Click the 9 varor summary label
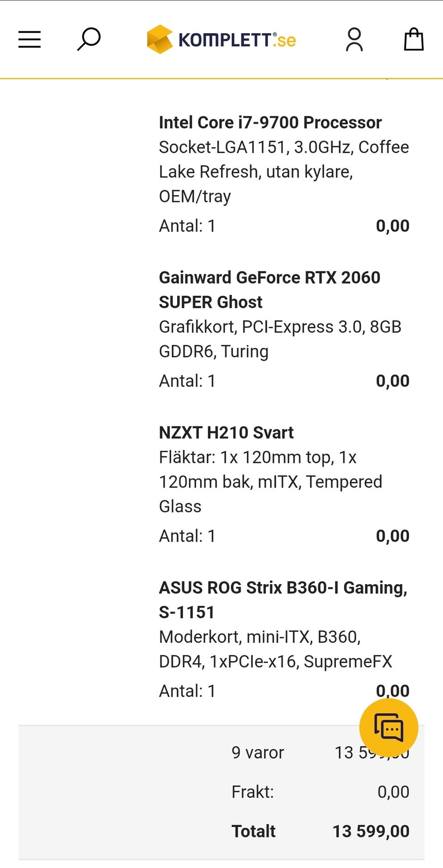Screen dimensions: 443x868 coord(257,753)
